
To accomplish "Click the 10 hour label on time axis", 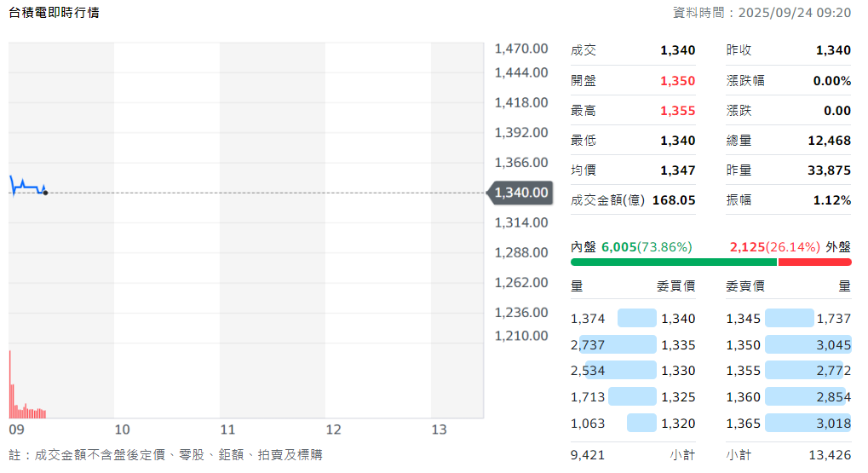I will (122, 430).
